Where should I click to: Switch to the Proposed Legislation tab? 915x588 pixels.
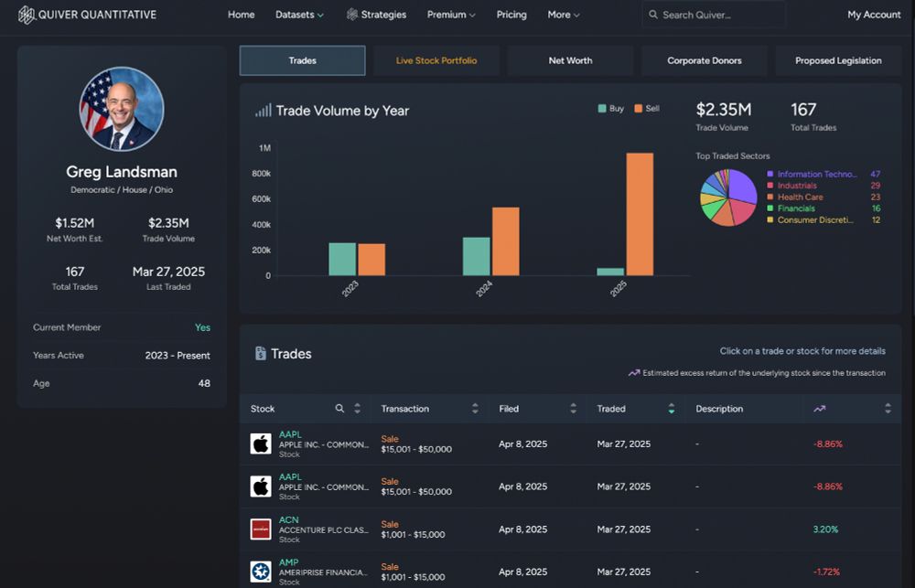[x=838, y=60]
